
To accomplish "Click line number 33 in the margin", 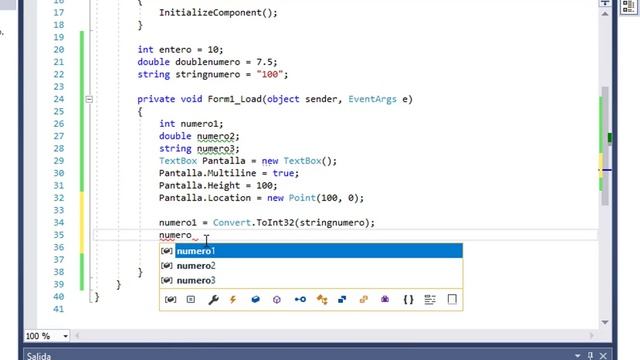I will click(x=59, y=210).
